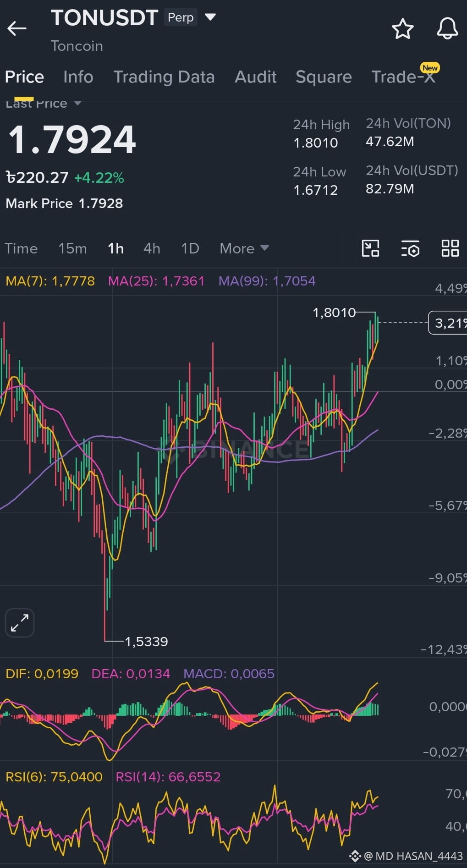Open the Audit tab
Viewport: 467px width, 868px height.
pyautogui.click(x=256, y=77)
